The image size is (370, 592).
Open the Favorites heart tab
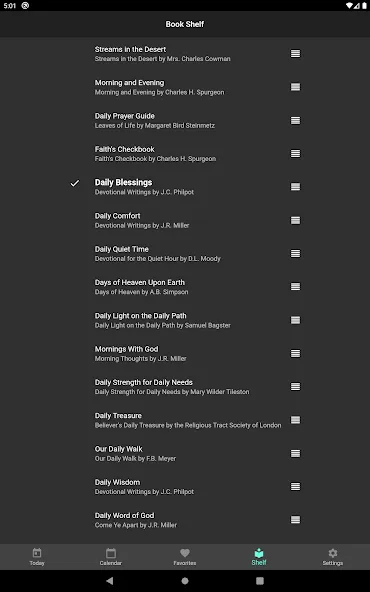point(185,557)
